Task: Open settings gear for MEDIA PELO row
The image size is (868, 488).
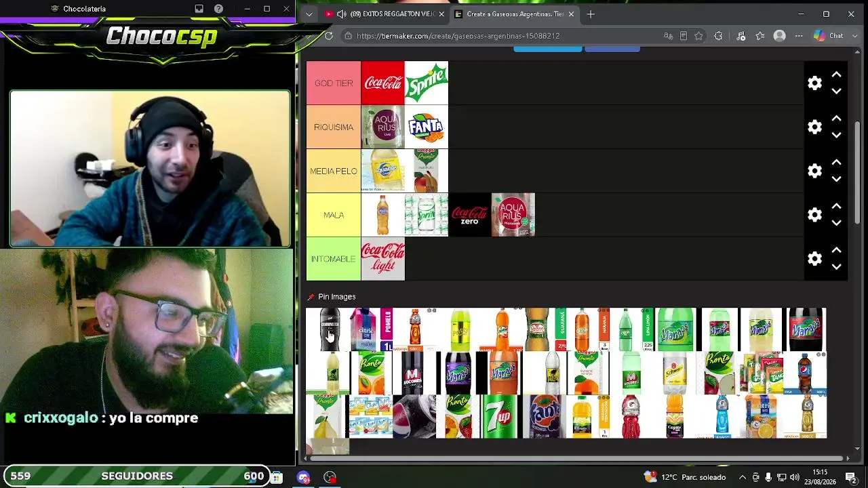Action: 814,171
